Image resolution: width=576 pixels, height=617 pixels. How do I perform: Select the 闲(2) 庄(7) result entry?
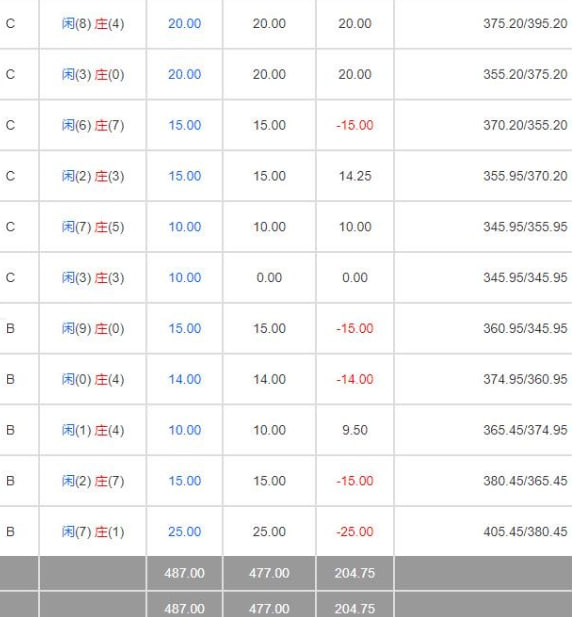pos(93,481)
